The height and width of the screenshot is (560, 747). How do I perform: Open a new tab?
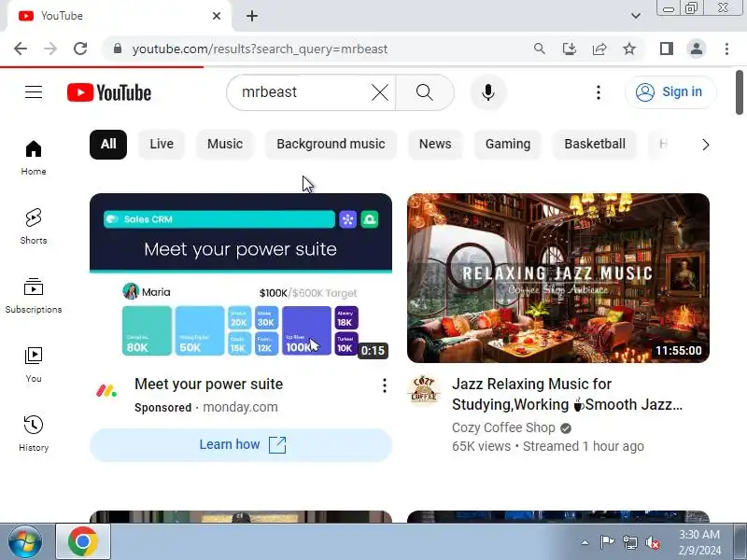tap(252, 16)
